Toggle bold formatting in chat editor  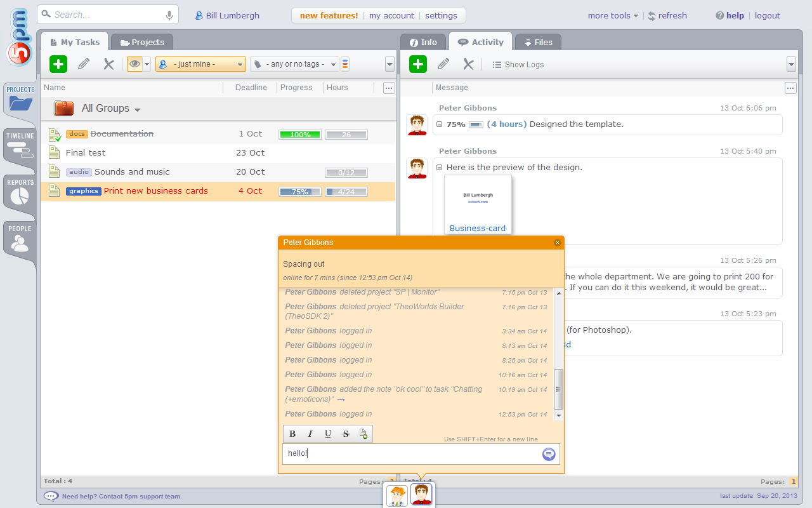pos(292,434)
